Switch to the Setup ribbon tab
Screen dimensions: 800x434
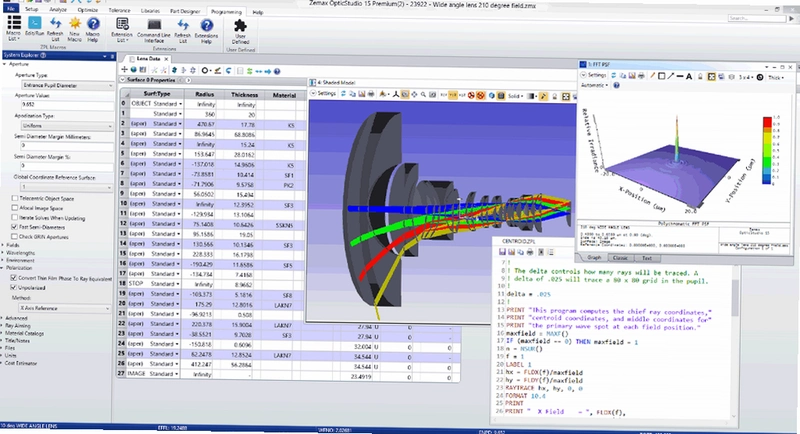pyautogui.click(x=32, y=9)
